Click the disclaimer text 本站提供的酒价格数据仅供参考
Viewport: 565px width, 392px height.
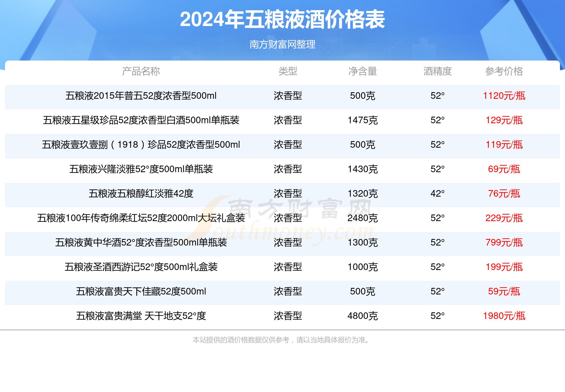coord(241,340)
